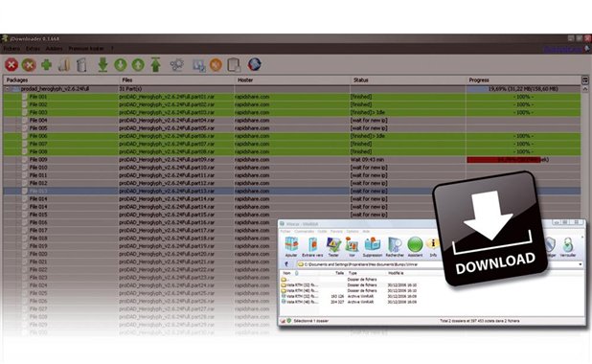Add new links with green plus icon
Screen dimensions: 592x364
pyautogui.click(x=46, y=65)
